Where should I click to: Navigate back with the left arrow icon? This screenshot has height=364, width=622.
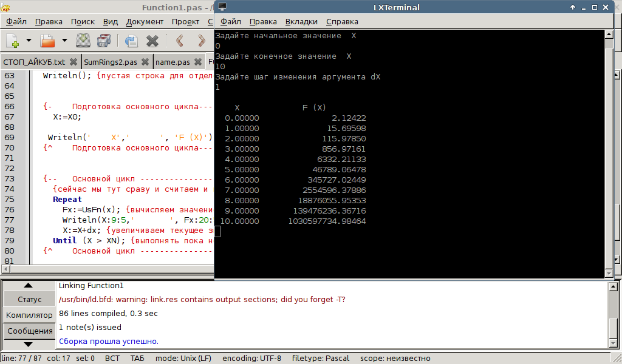180,41
